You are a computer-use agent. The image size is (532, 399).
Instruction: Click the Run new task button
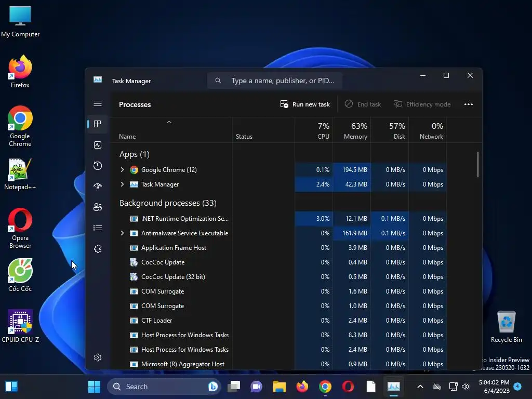click(x=305, y=104)
